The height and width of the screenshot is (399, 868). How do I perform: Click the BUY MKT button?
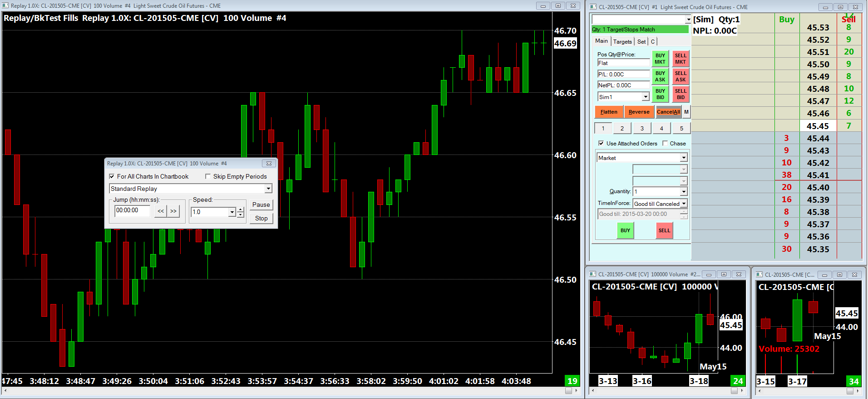tap(660, 59)
